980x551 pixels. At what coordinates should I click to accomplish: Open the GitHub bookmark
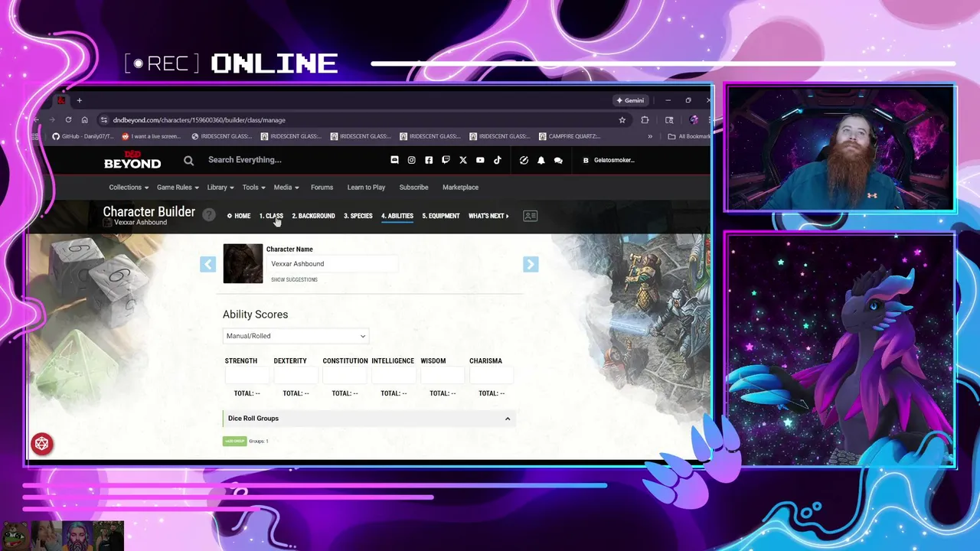(x=83, y=136)
